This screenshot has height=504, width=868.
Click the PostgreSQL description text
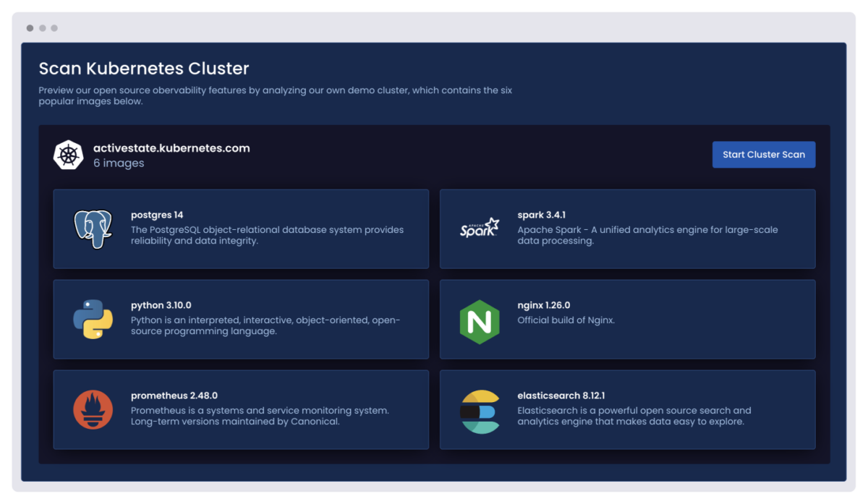click(x=267, y=235)
